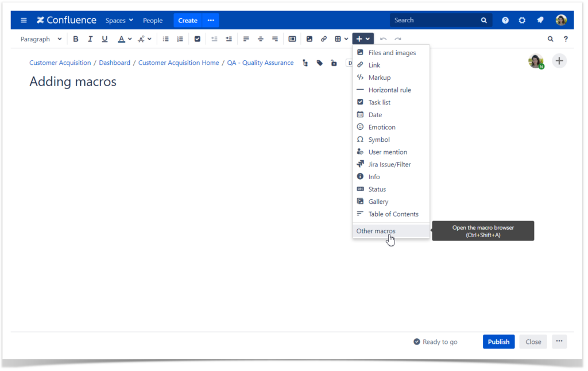Insert a task list from the toolbar
Viewport: 588px width, 371px height.
point(197,38)
